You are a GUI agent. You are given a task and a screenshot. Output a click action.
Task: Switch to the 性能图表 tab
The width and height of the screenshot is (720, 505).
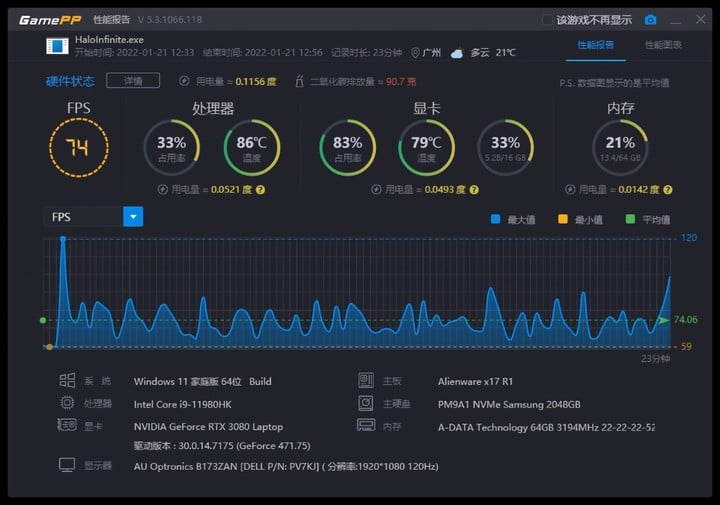(662, 45)
